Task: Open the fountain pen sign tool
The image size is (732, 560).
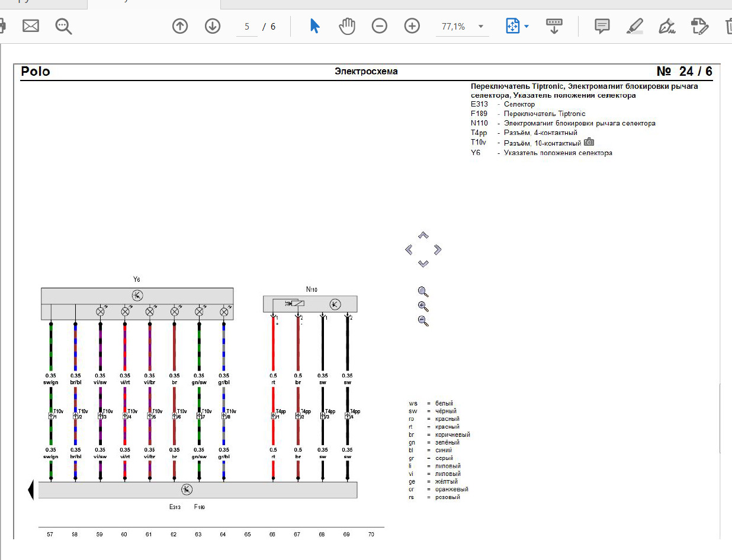Action: [667, 26]
